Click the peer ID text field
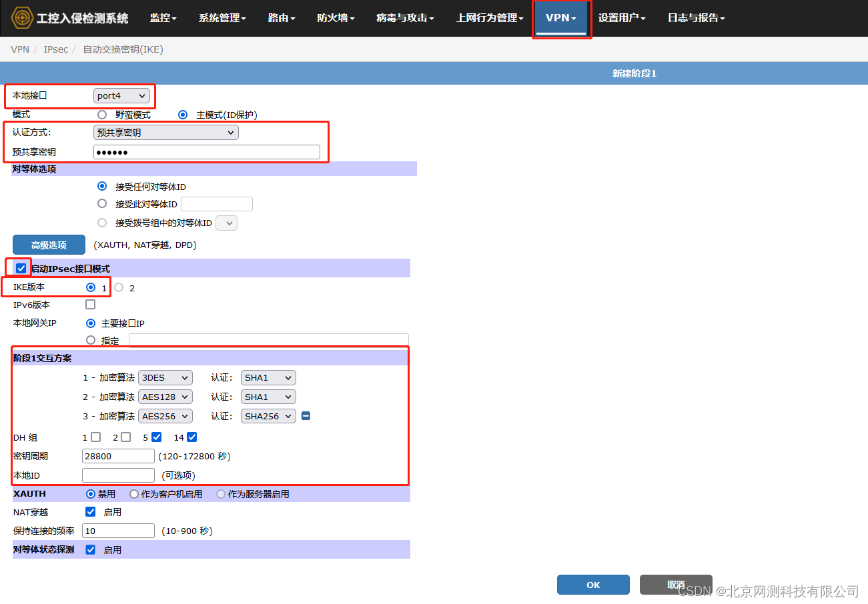868x604 pixels. [217, 204]
